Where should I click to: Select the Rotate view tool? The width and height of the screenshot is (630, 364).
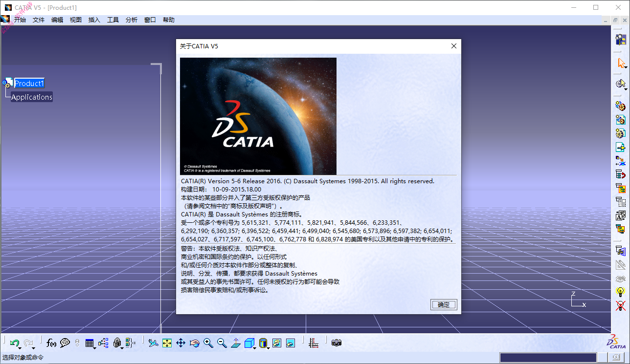195,343
